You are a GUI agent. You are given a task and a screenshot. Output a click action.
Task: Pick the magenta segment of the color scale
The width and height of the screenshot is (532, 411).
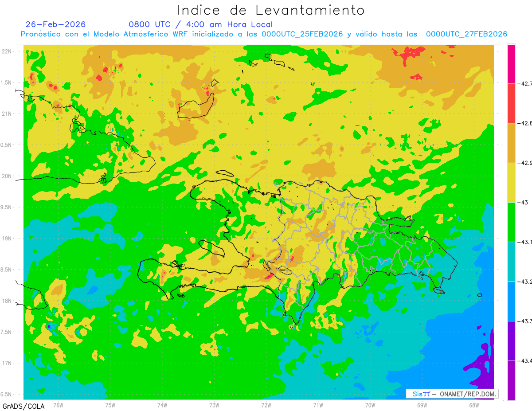(x=511, y=64)
